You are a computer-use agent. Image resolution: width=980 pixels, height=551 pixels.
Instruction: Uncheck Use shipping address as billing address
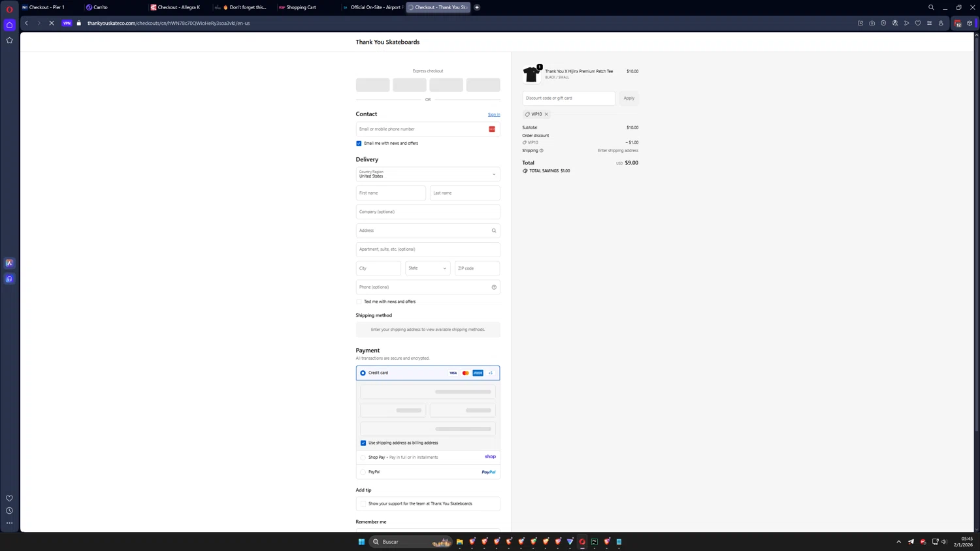363,443
